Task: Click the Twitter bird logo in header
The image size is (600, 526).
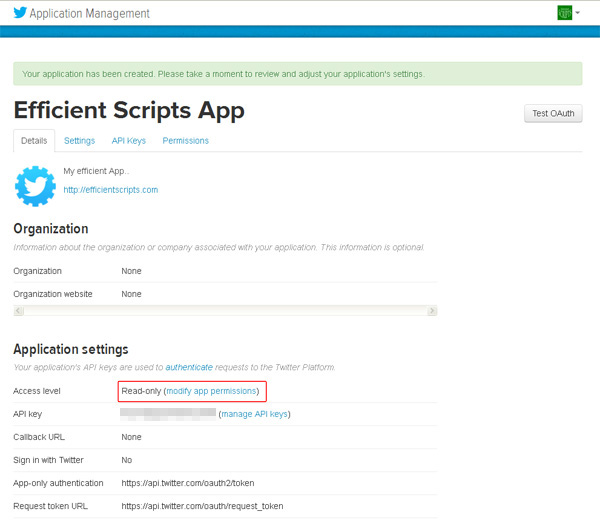Action: point(20,13)
